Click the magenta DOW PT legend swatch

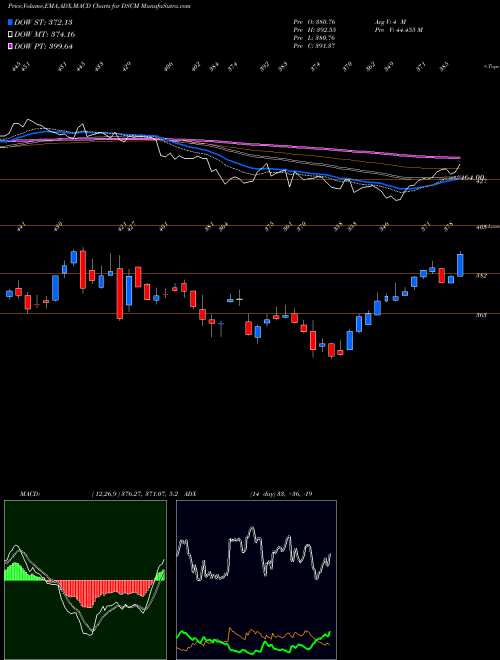pyautogui.click(x=11, y=46)
